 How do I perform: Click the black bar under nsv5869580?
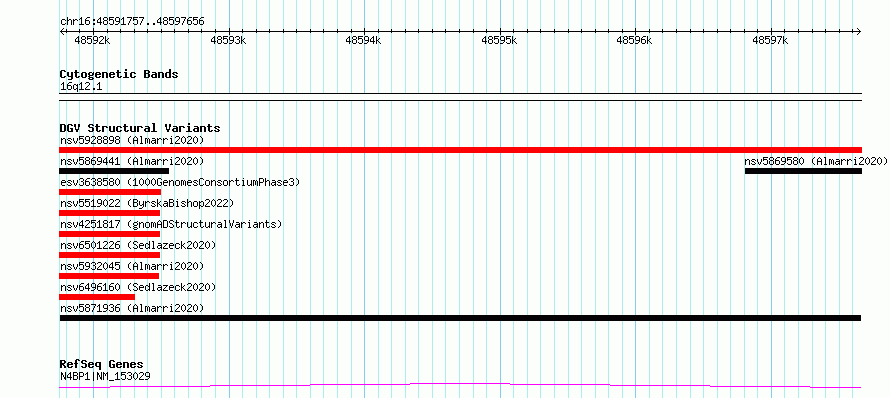[x=803, y=171]
